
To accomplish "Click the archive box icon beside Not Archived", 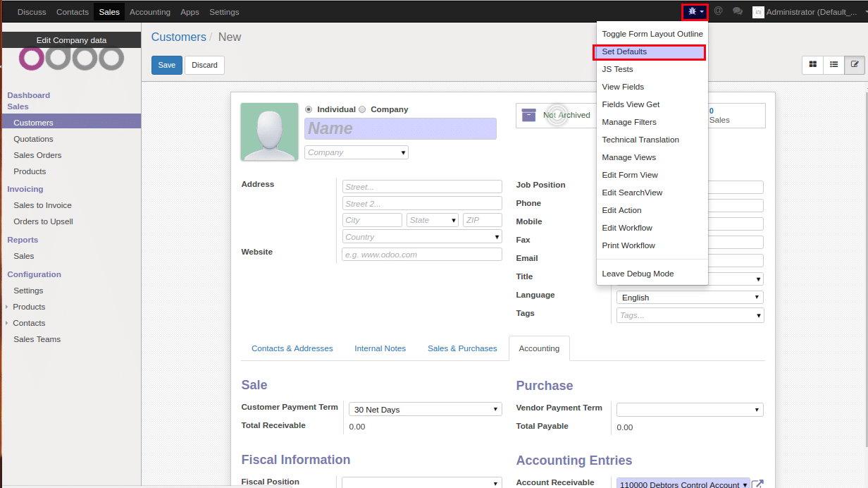I will [x=528, y=115].
